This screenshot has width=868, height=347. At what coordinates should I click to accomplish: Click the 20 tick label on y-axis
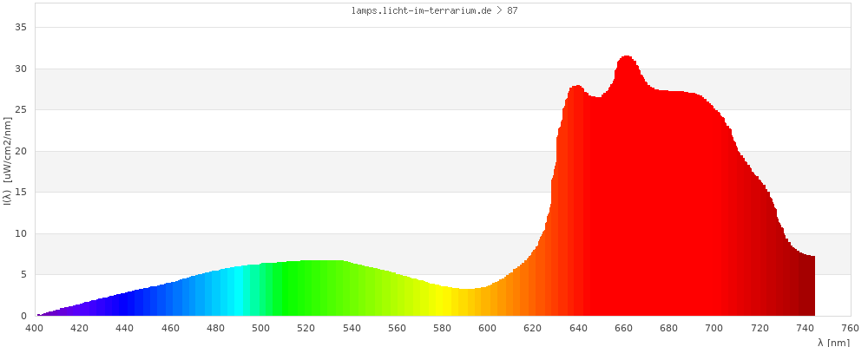[22, 151]
